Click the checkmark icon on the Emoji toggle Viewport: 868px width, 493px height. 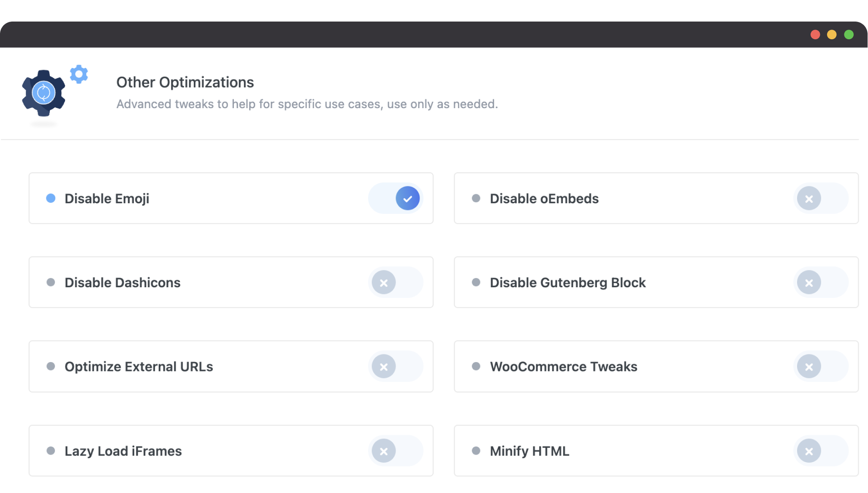(x=407, y=198)
